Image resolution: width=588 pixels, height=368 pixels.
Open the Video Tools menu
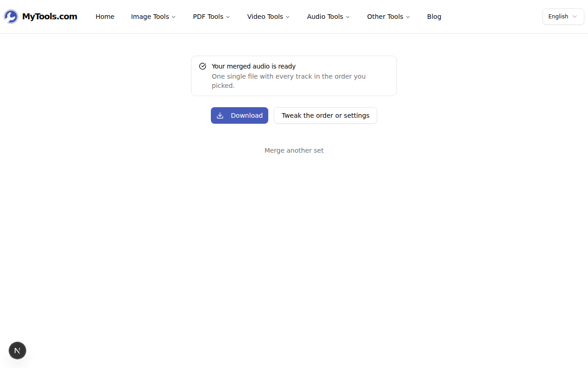(x=268, y=17)
